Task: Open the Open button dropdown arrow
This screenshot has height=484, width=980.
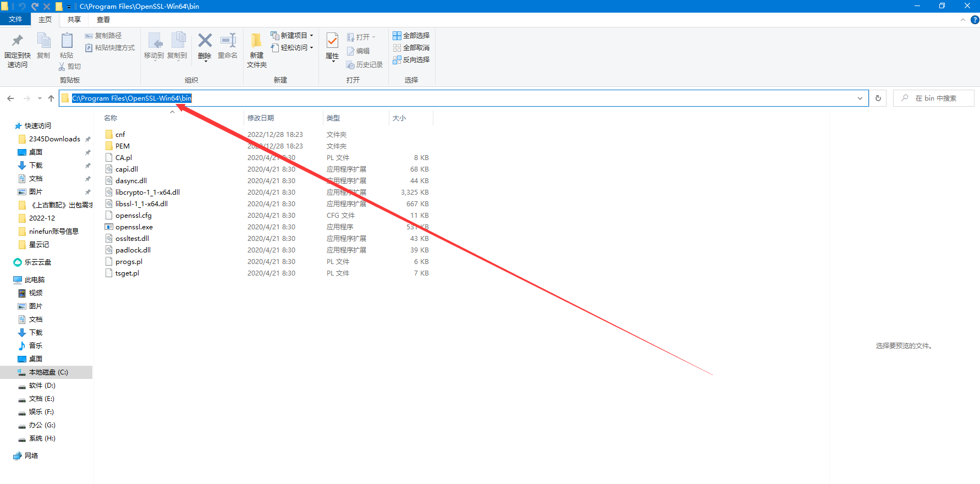Action: (x=374, y=37)
